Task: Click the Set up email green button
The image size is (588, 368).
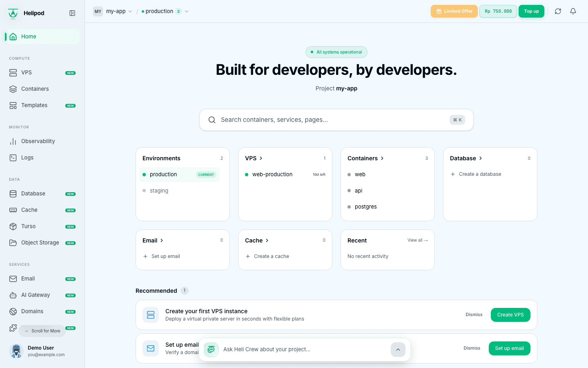Action: point(509,348)
